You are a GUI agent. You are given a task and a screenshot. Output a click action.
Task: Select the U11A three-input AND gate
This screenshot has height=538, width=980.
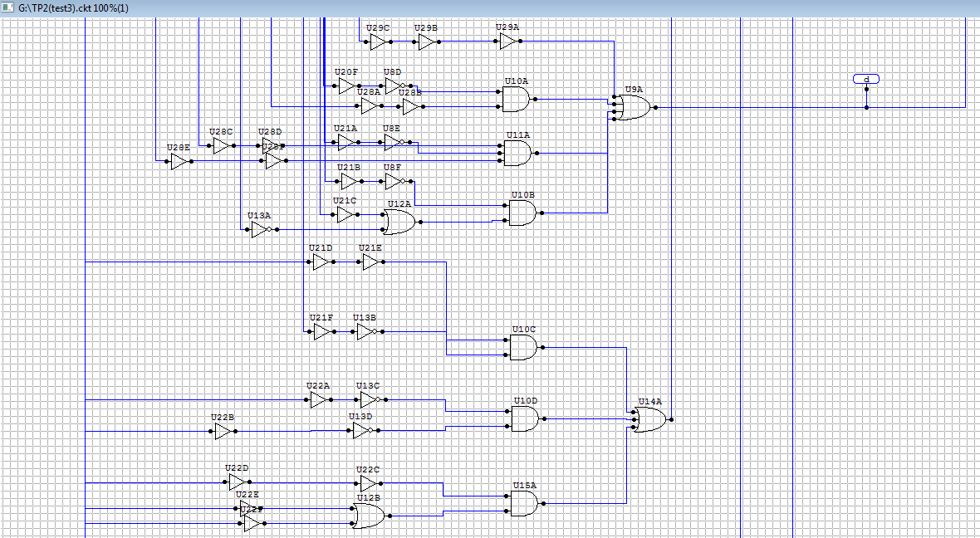(517, 153)
